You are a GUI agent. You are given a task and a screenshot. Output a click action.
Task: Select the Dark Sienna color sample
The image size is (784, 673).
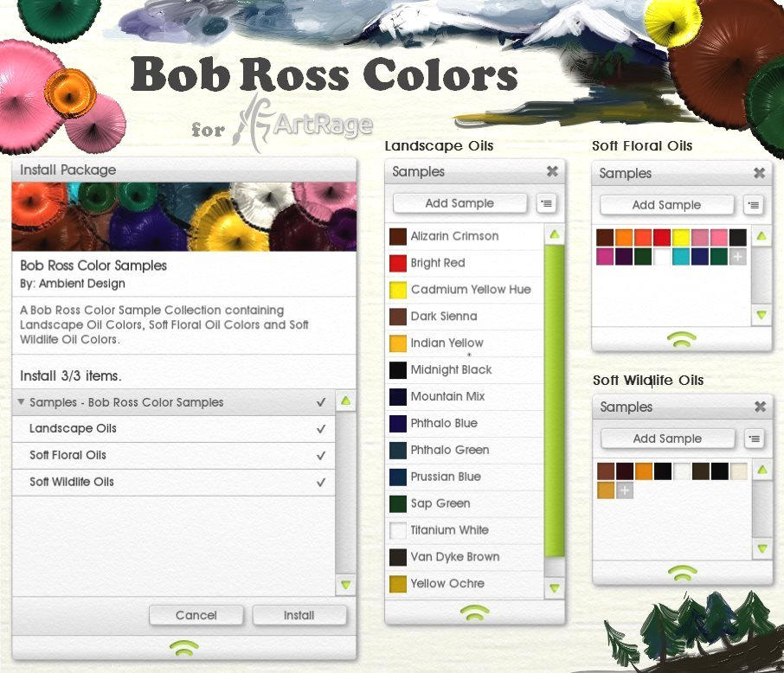pyautogui.click(x=465, y=317)
